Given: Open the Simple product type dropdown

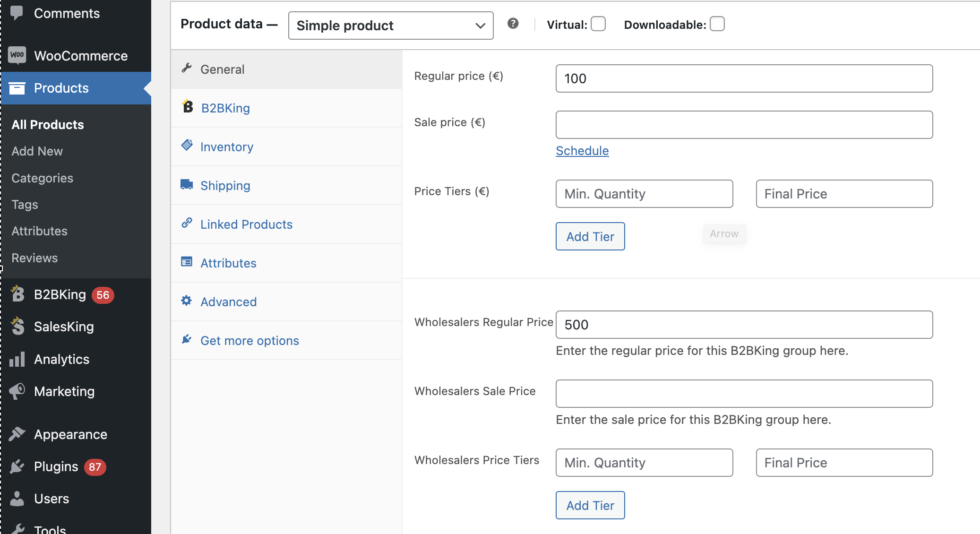Looking at the screenshot, I should 391,26.
